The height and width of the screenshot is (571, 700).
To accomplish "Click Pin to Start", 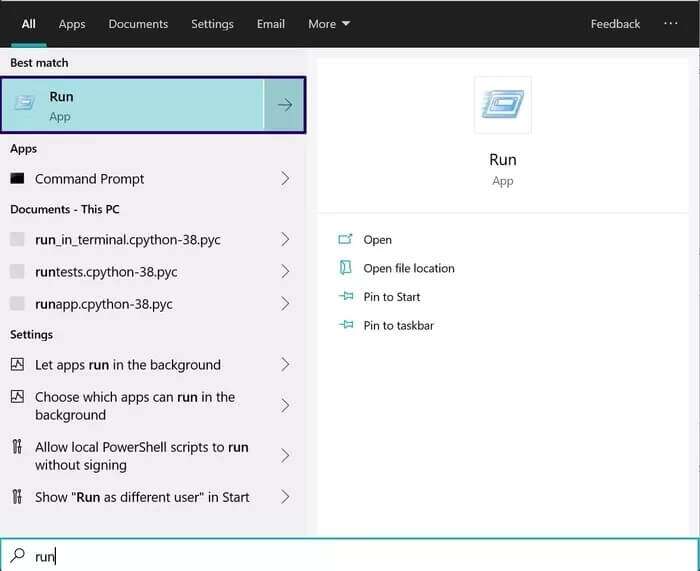I will pyautogui.click(x=392, y=297).
